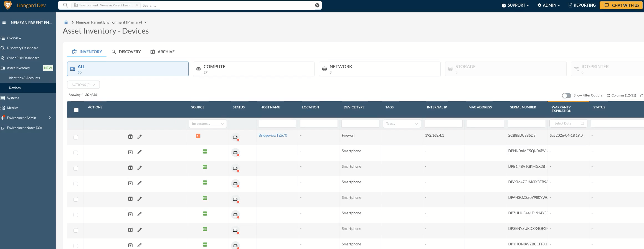Click the Chat With Us button
The width and height of the screenshot is (644, 249).
click(621, 5)
